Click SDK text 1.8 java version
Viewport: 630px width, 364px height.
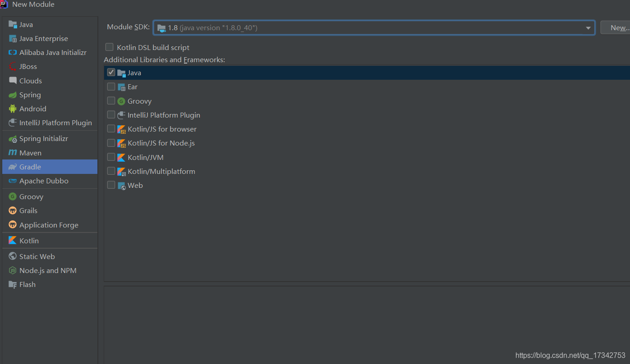(x=212, y=28)
